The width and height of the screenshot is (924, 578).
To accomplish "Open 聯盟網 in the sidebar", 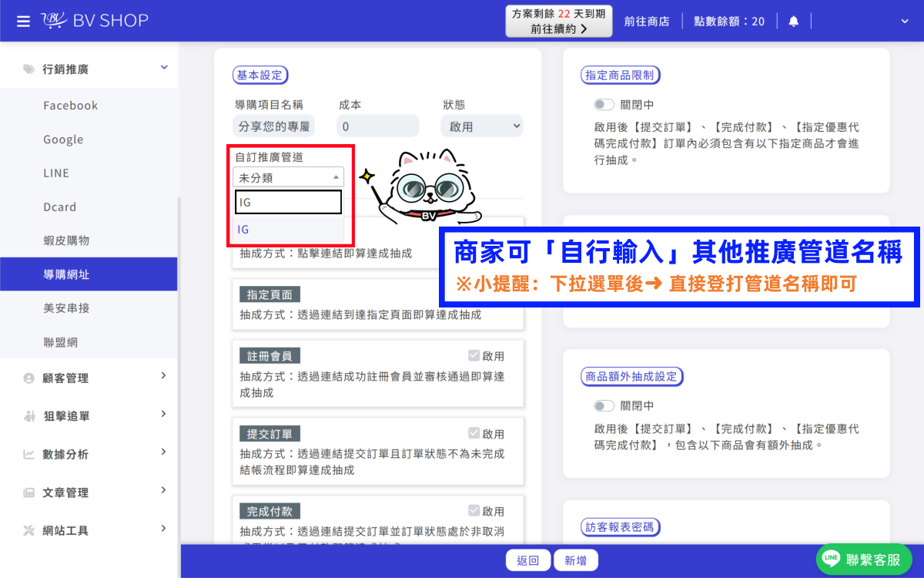I will [61, 341].
